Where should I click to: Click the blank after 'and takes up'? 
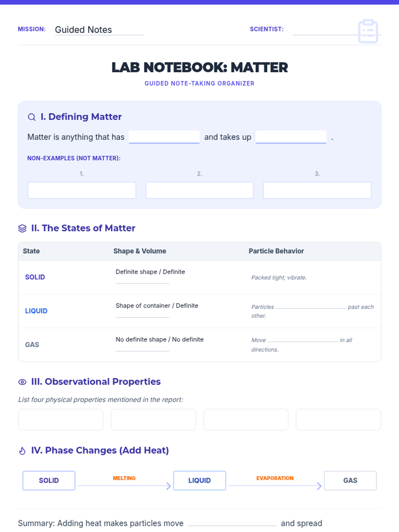291,137
